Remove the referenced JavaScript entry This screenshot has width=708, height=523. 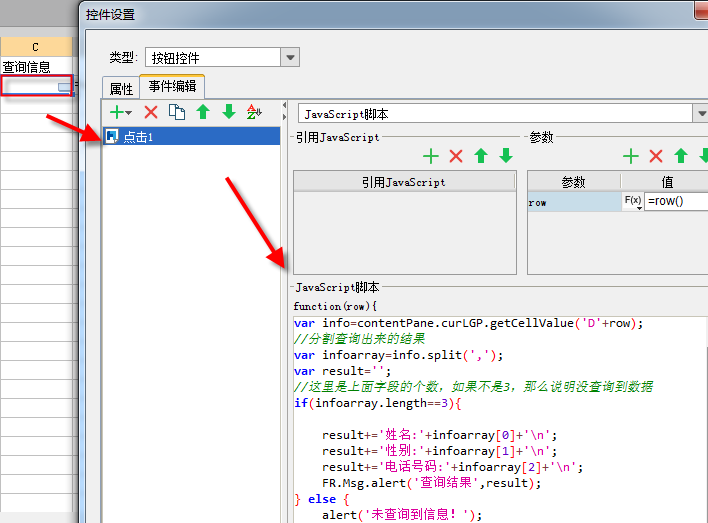point(456,156)
